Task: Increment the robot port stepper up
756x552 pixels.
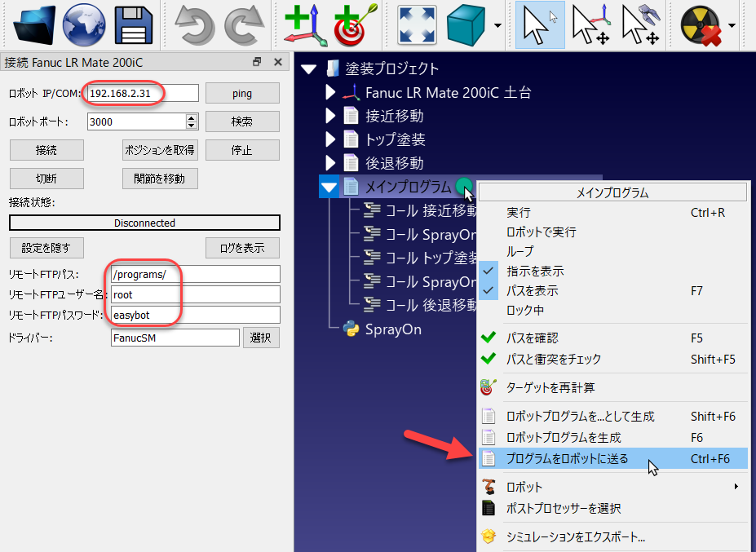Action: 192,117
